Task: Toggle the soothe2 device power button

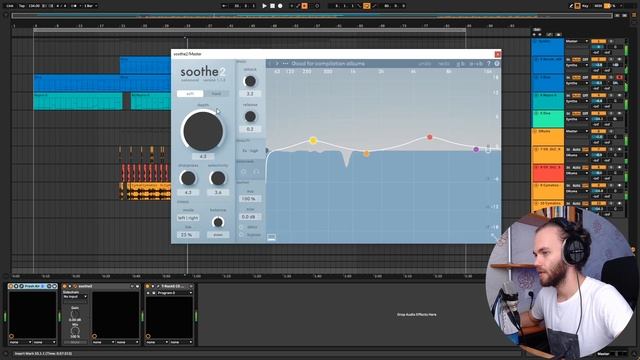Action: (x=64, y=286)
